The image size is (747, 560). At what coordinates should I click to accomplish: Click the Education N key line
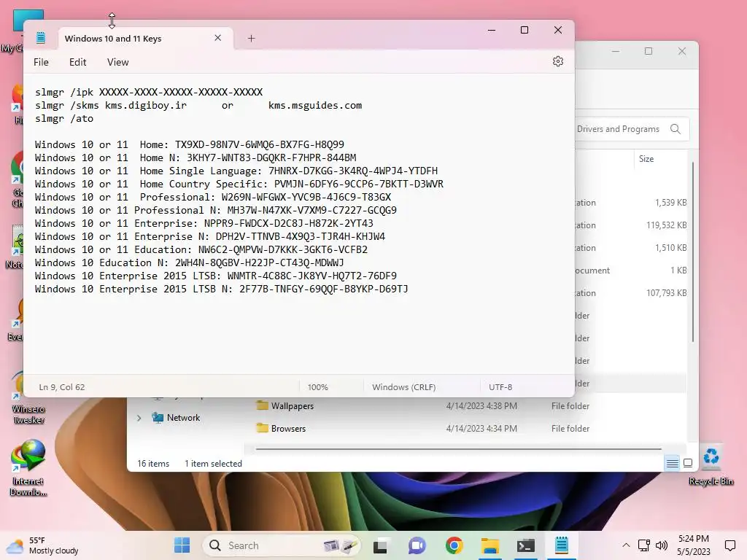coord(189,262)
